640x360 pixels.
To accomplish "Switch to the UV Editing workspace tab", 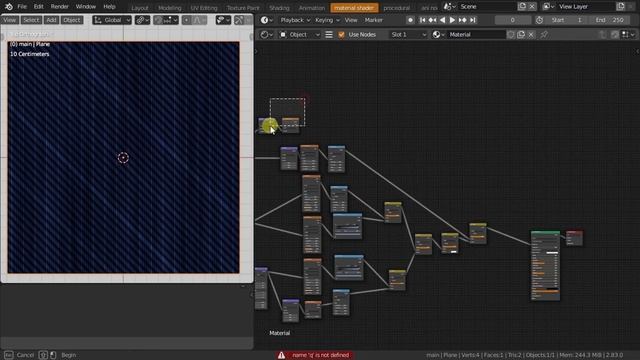I will (204, 8).
